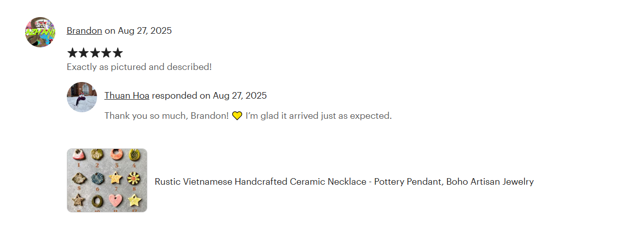644x232 pixels.
Task: Click Thuan Hoa's seller avatar
Action: (82, 97)
